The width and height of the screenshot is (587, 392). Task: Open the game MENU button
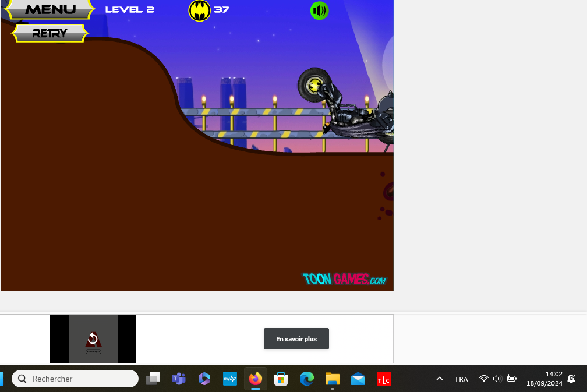click(x=51, y=9)
